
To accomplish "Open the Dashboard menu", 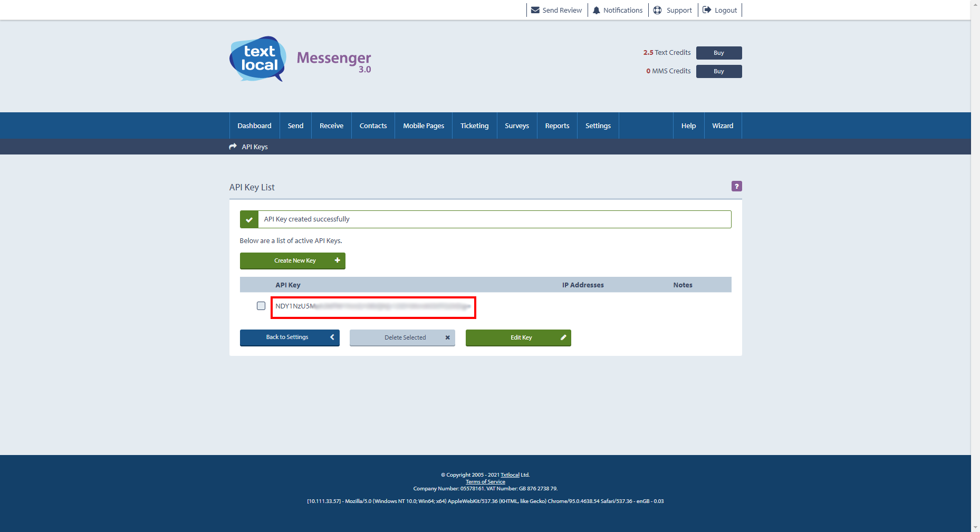I will [x=254, y=125].
